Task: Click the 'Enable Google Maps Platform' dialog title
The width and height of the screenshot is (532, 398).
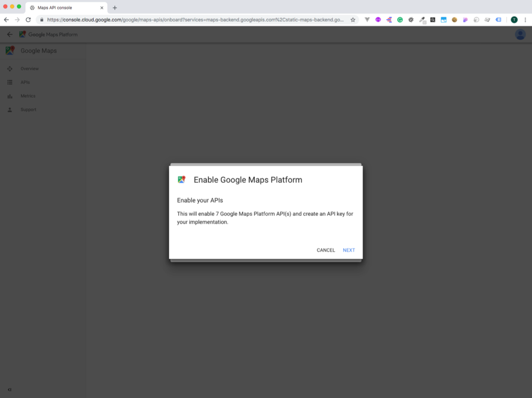Action: (x=248, y=180)
